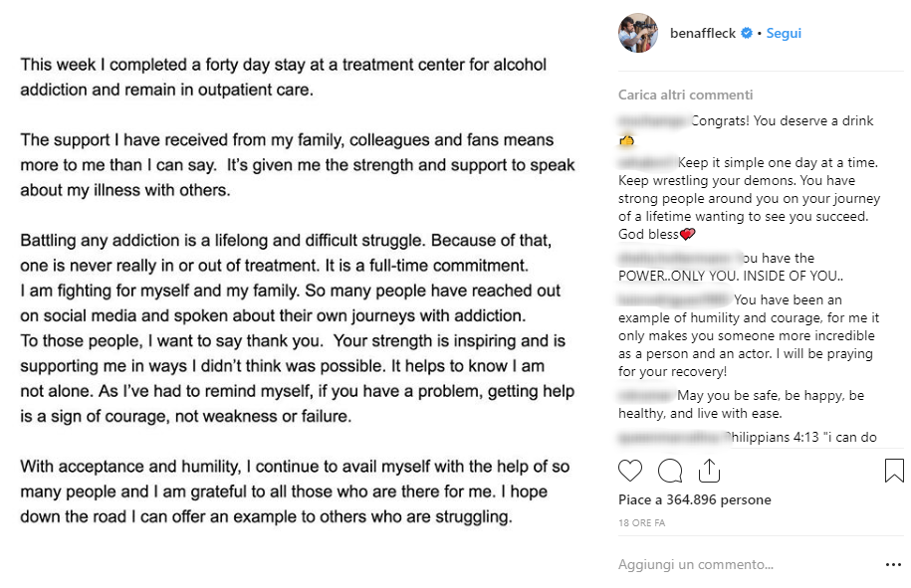Screen dimensions: 911x588
Task: Click the blue verified badge beside benaffleck
Action: (x=746, y=34)
